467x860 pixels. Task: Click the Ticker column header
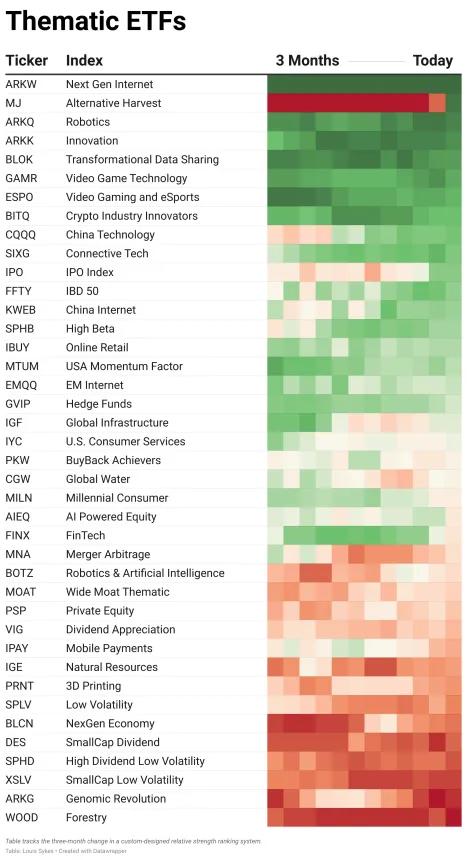(x=26, y=60)
